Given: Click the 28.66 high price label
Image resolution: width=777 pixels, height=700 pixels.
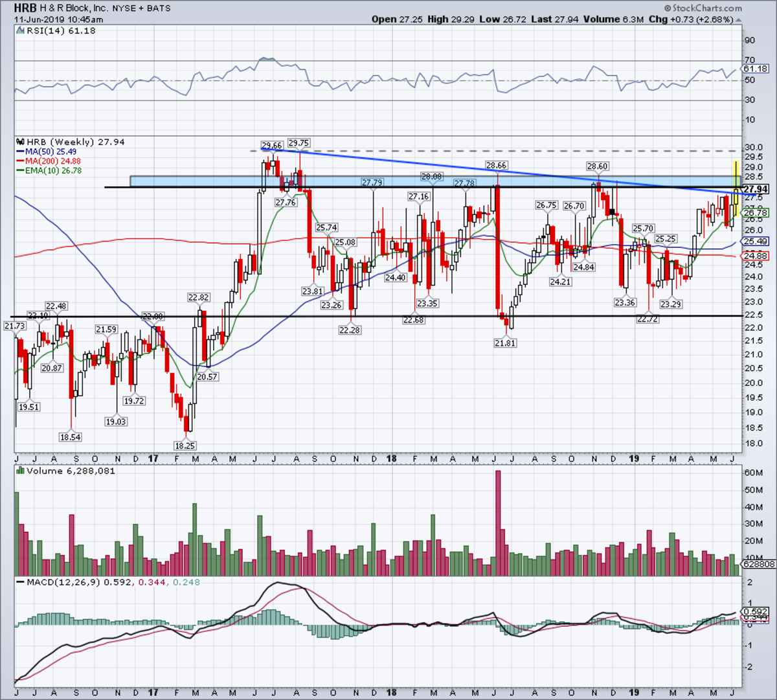Looking at the screenshot, I should click(x=496, y=166).
